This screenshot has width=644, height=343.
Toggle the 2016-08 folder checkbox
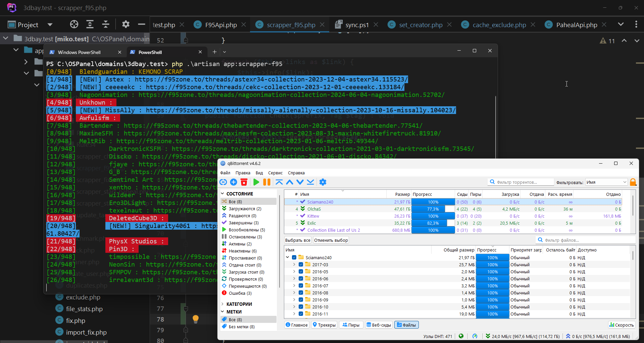[x=301, y=293]
